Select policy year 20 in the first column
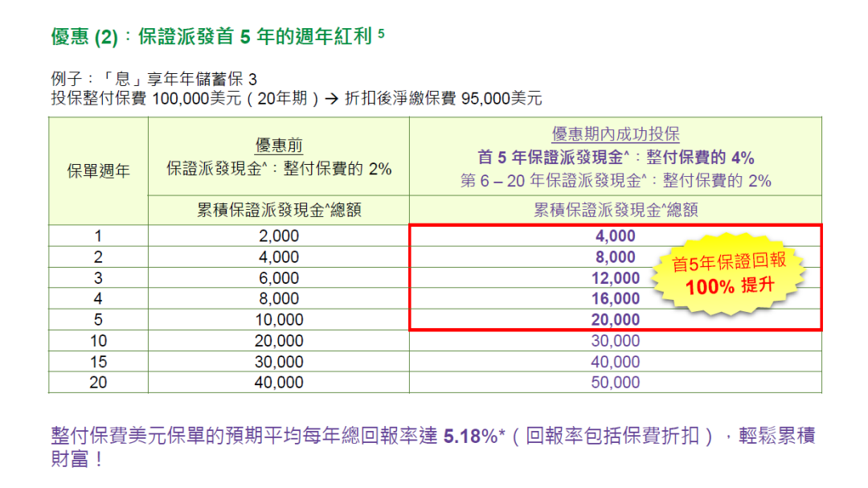Viewport: 868px width, 488px height. pyautogui.click(x=98, y=383)
